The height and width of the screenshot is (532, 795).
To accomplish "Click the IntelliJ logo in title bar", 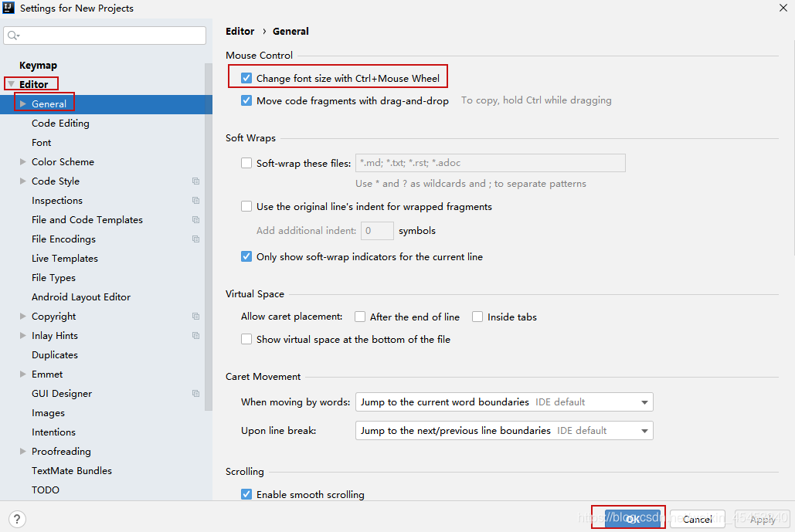I will point(8,8).
